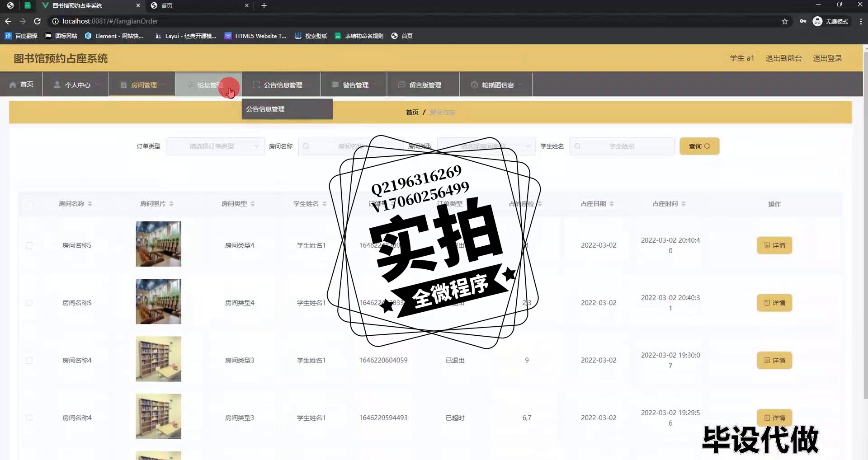Check row with time 2022-03-02 20:40:31
Screen dimensions: 868x460
pyautogui.click(x=29, y=303)
